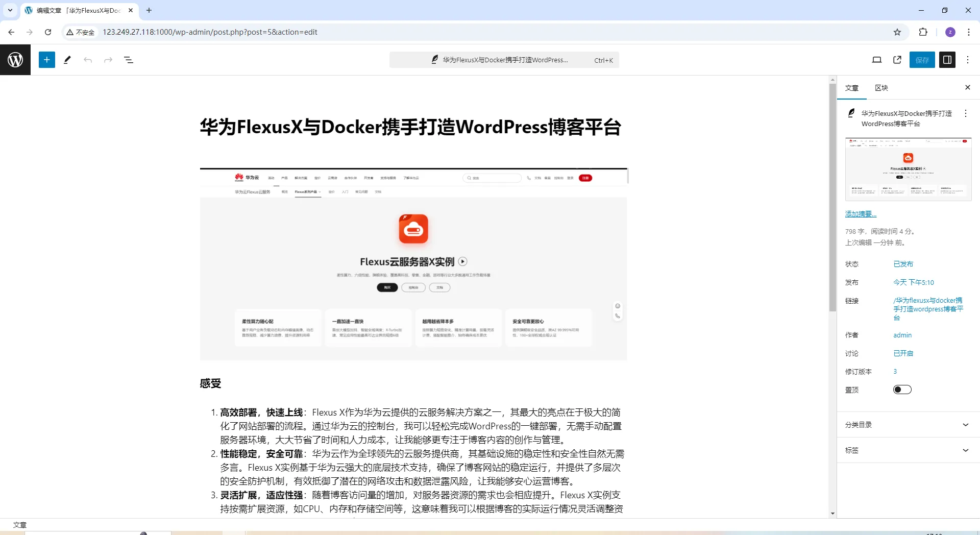Expand the 分类目录 panel
This screenshot has width=980, height=535.
[x=909, y=425]
